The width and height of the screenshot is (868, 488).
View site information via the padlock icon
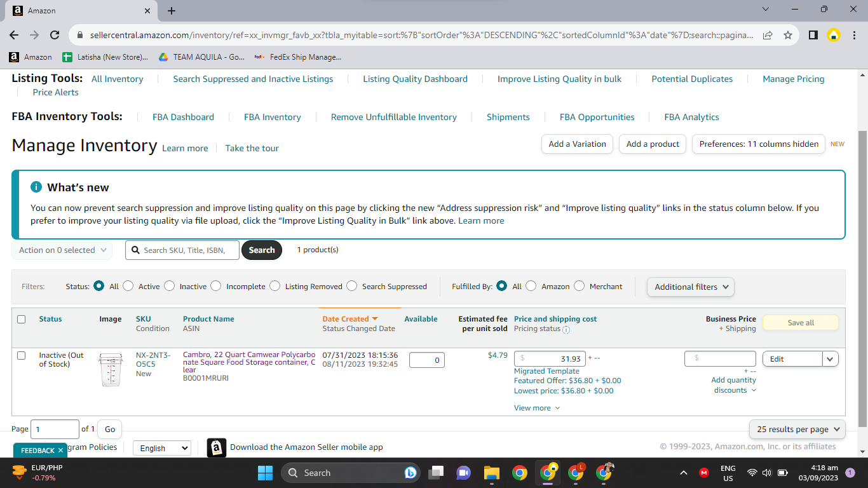(x=80, y=36)
